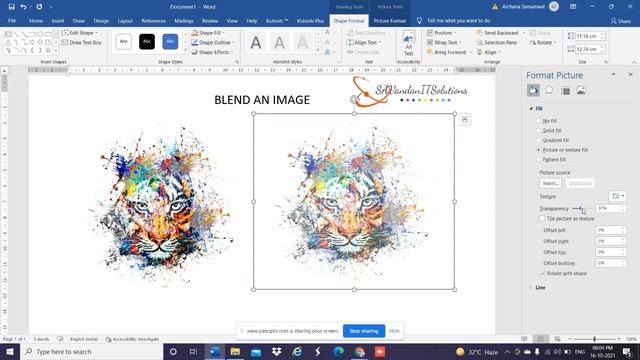Click the Task View taskbar icon
The image size is (640, 360).
coord(193,351)
